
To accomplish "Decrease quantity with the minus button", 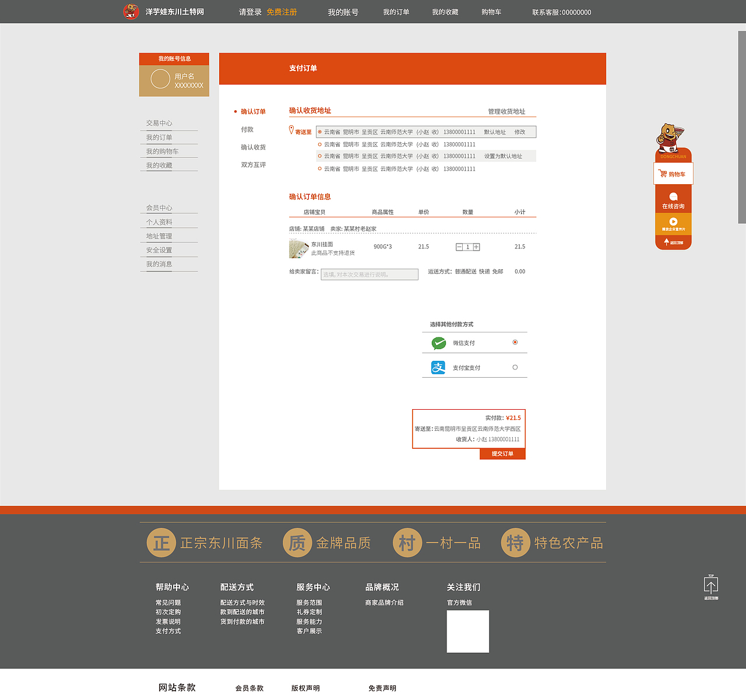I will coord(459,247).
